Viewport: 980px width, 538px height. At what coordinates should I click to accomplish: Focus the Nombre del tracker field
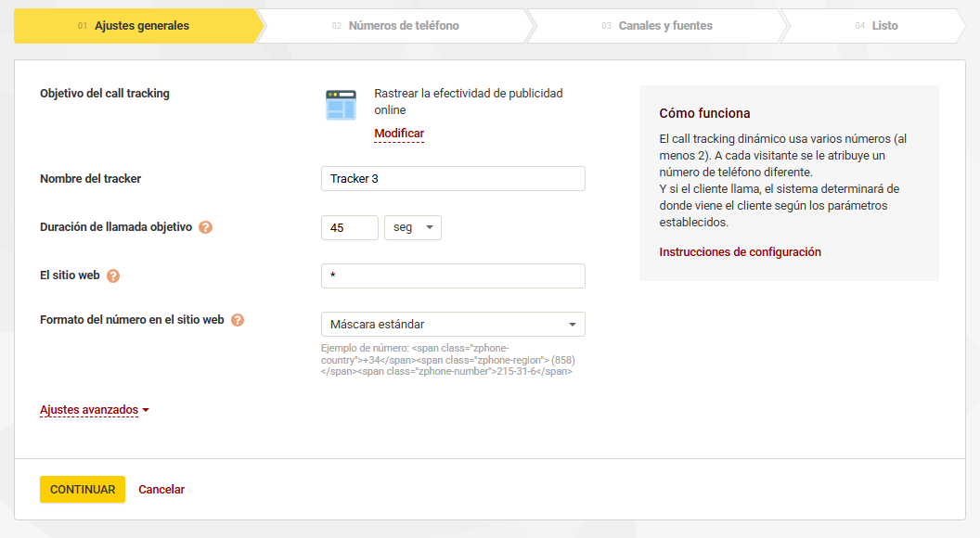click(x=453, y=179)
